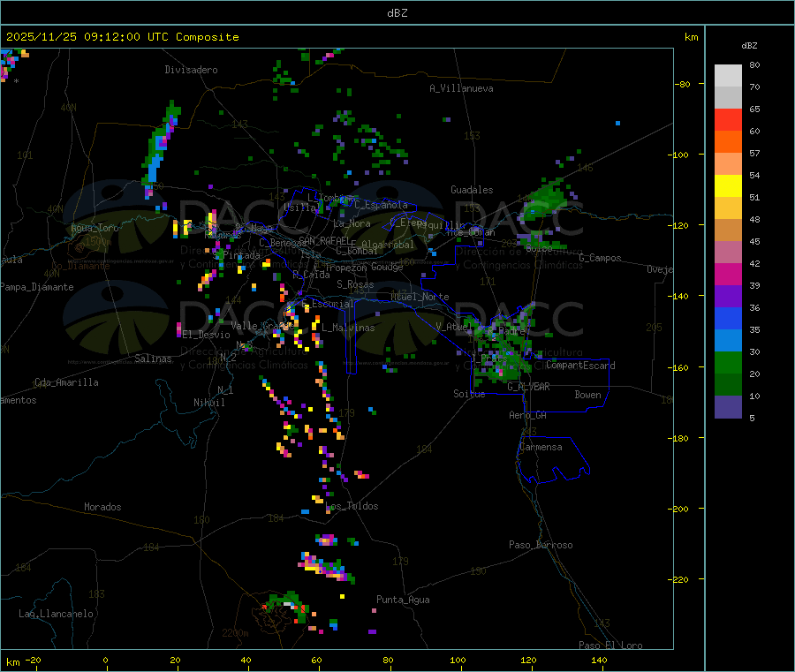795x672 pixels.
Task: Click the El_Desvio place label
Action: click(x=207, y=335)
